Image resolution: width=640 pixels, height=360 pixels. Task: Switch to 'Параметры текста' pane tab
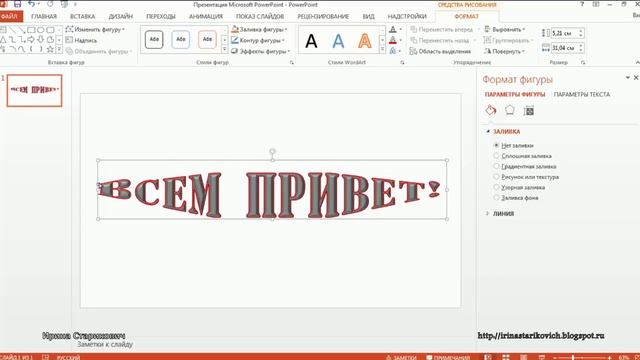(x=582, y=94)
